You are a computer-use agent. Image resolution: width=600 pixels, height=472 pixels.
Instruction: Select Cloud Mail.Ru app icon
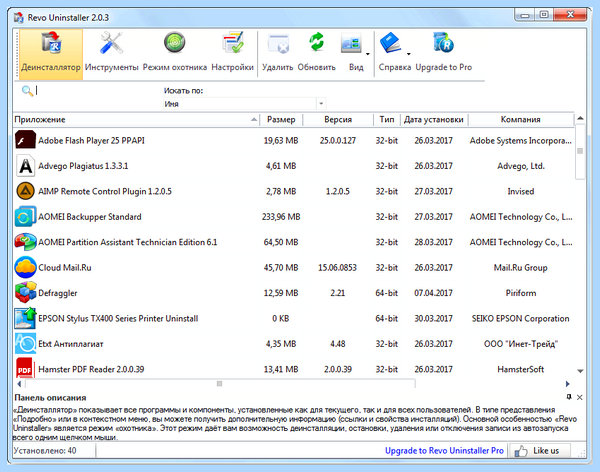[x=25, y=267]
